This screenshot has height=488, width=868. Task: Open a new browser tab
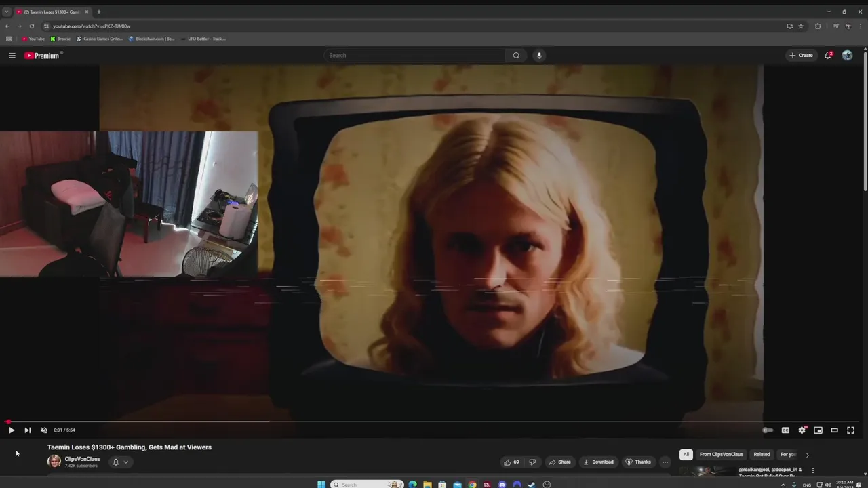tap(99, 12)
